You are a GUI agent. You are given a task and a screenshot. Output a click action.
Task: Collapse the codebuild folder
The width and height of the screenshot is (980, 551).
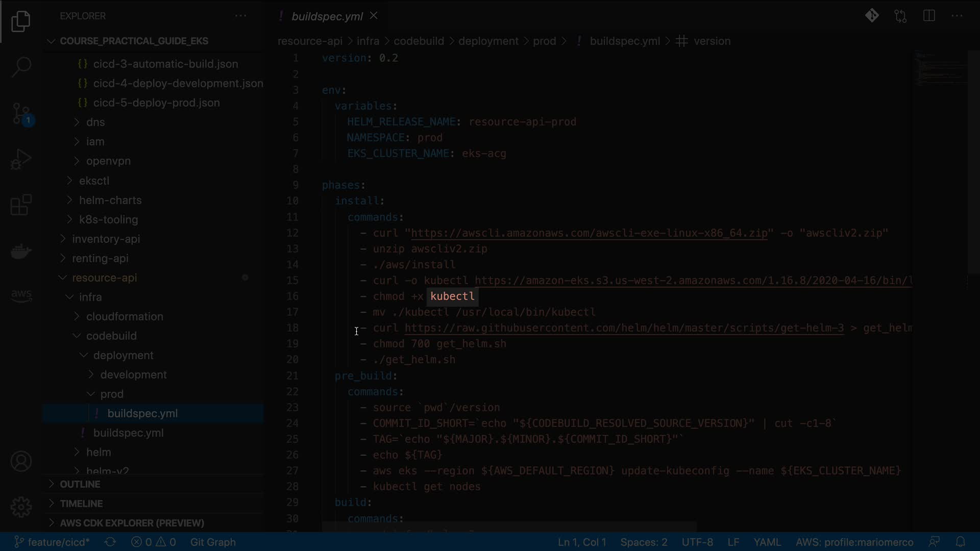pos(111,336)
